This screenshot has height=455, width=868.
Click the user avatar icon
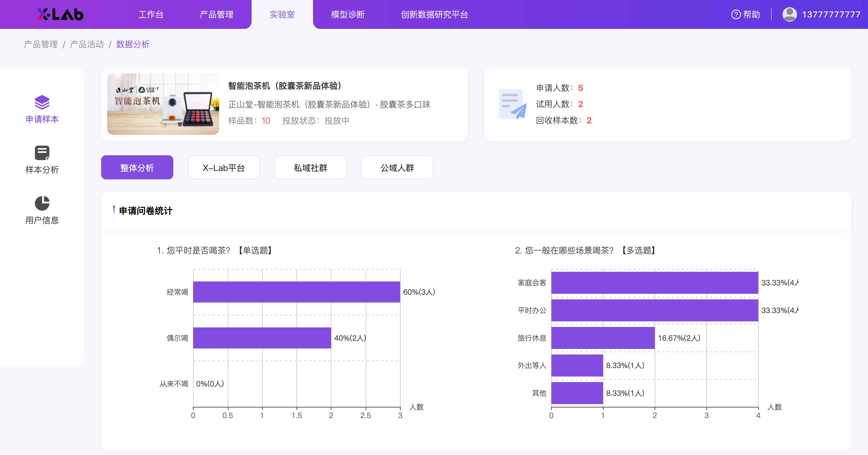789,14
